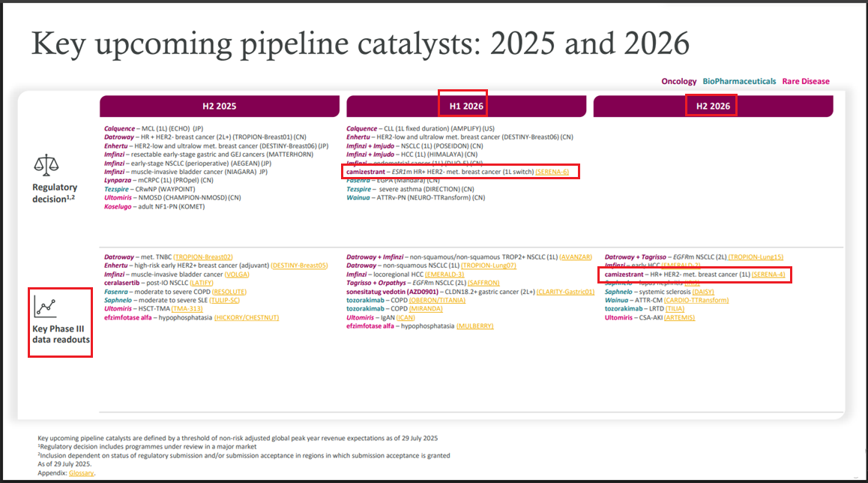Select the 'Koselugo – adult NF1-PN (KOMET)' entry
The height and width of the screenshot is (483, 868).
(154, 206)
